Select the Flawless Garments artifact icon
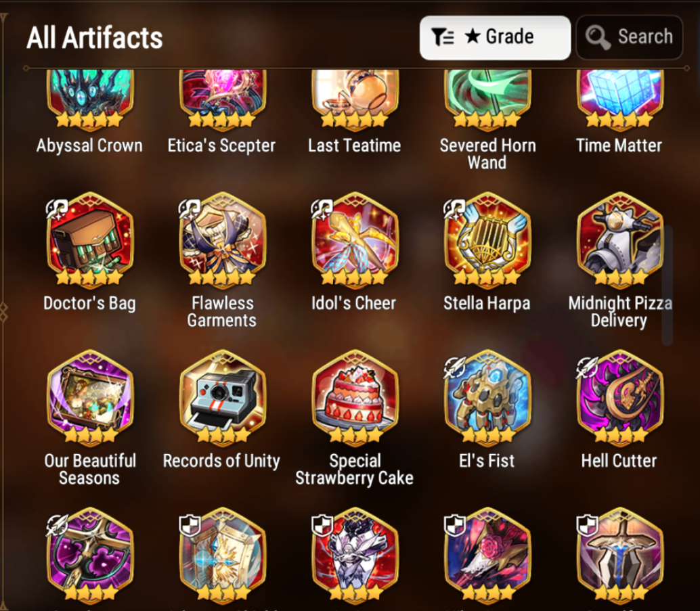 [222, 240]
